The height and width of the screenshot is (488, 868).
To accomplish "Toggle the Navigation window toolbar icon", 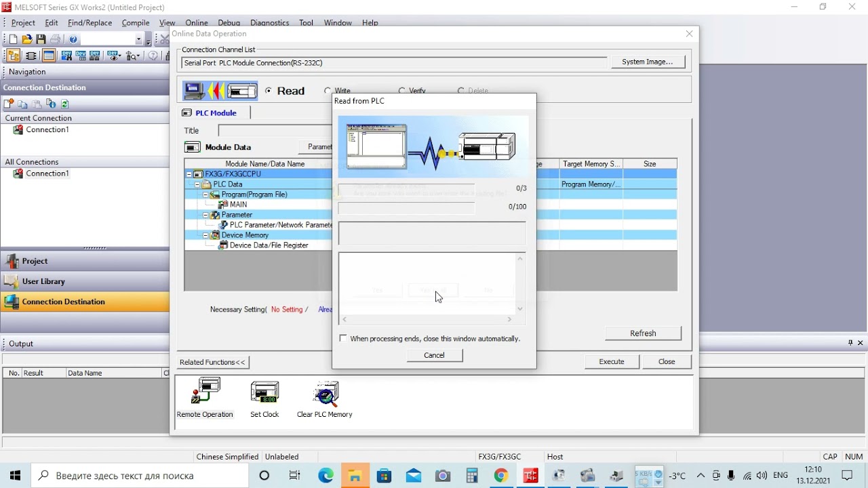I will tap(13, 56).
